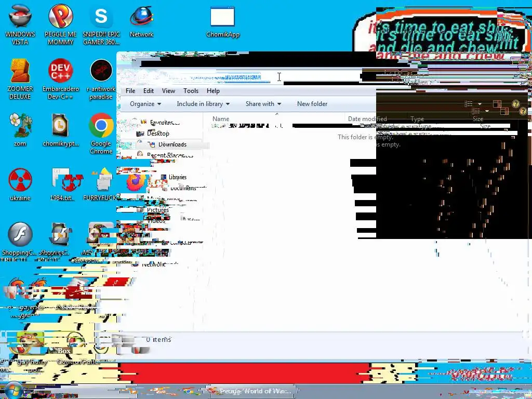
Task: Click the '0 items' status text
Action: 158,339
